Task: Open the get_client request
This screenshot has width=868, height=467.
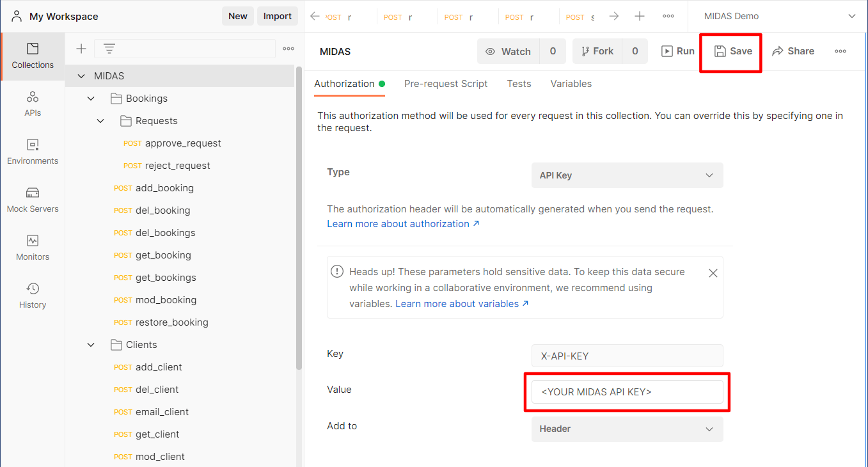Action: 147,434
